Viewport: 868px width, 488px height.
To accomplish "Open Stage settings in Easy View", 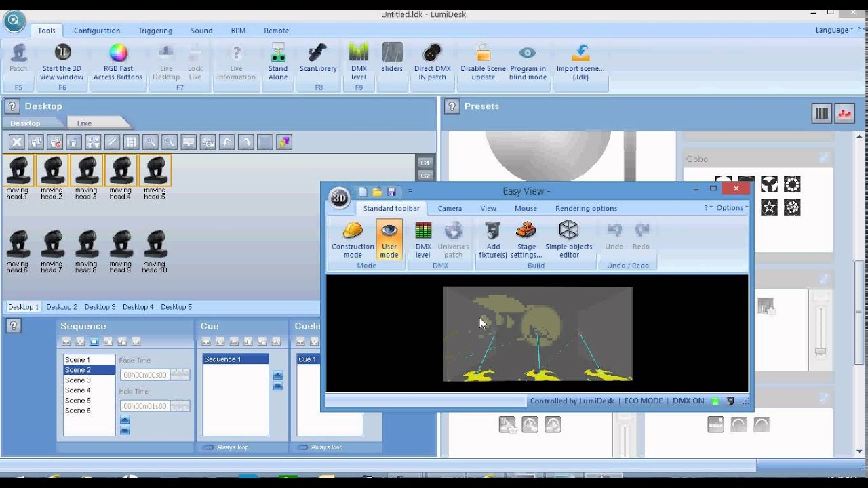I will point(526,240).
